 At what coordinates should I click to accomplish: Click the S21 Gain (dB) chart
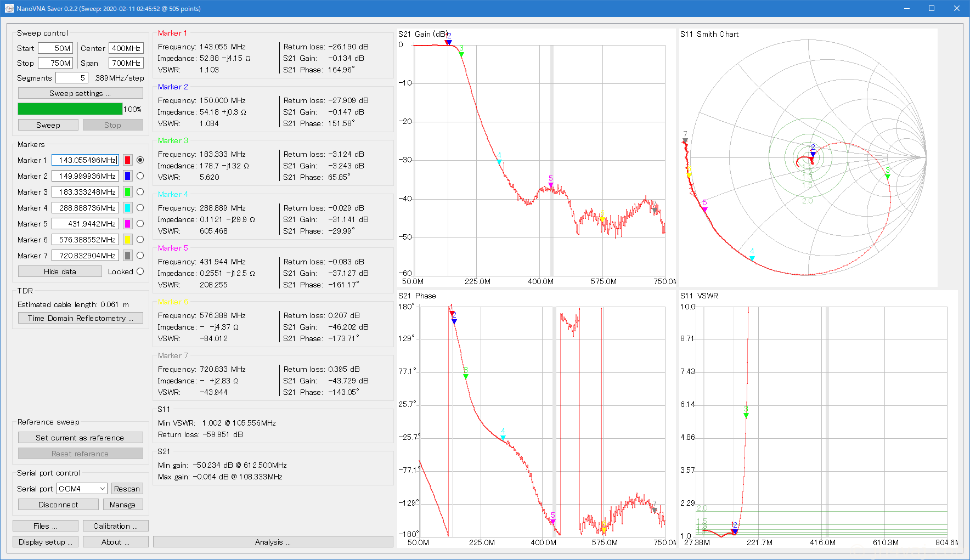(537, 158)
